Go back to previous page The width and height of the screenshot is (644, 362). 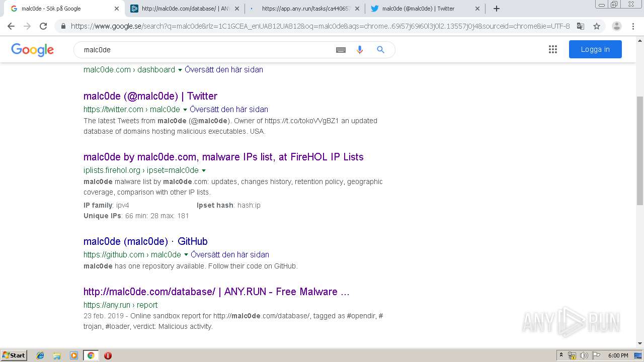[x=11, y=26]
